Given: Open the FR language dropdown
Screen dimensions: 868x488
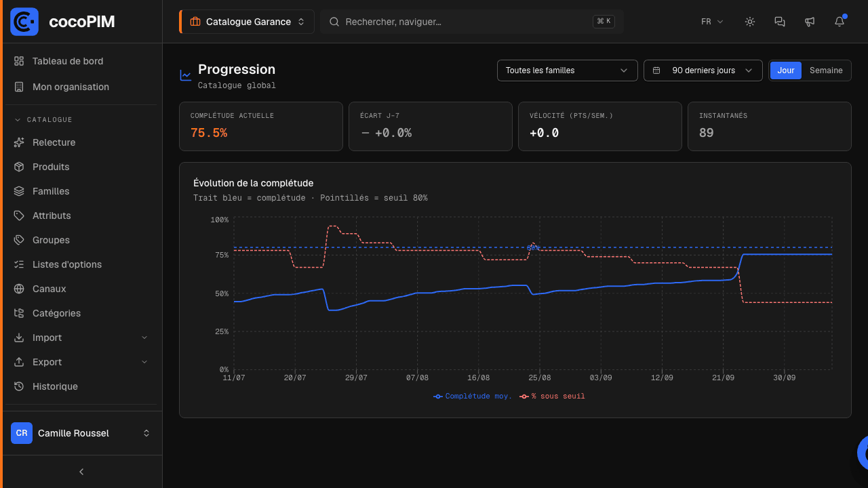Looking at the screenshot, I should click(x=712, y=22).
